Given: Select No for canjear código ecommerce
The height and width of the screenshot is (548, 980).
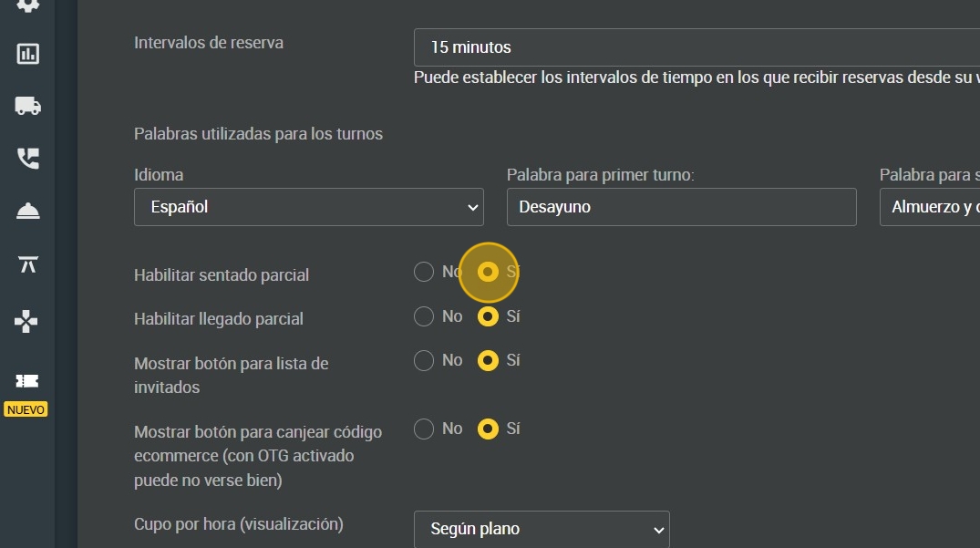Looking at the screenshot, I should click(x=424, y=429).
